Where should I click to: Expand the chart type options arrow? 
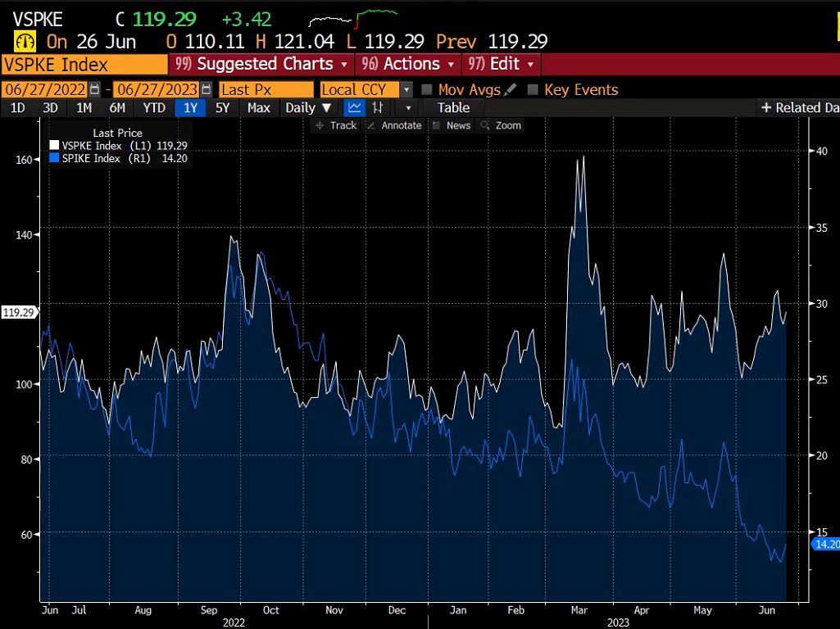pos(408,107)
